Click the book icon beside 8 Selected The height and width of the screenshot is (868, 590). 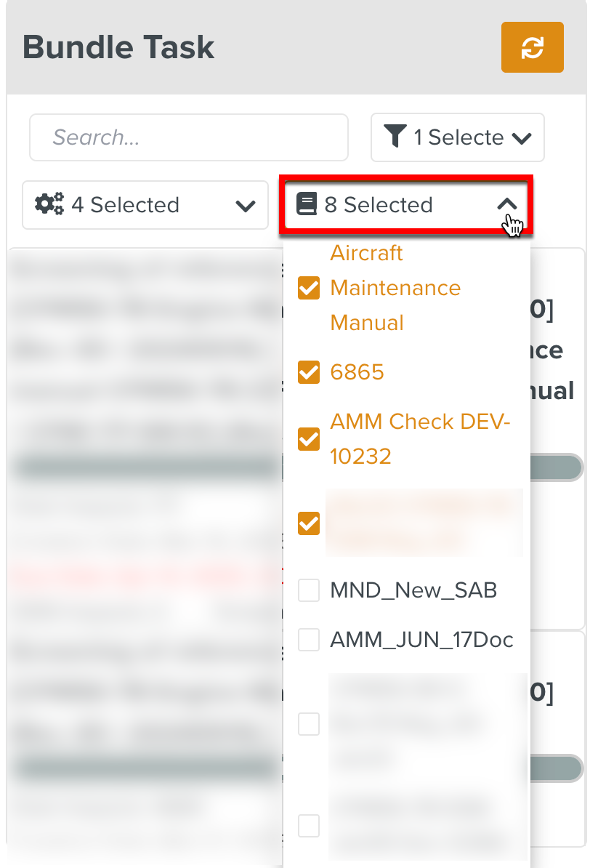307,204
